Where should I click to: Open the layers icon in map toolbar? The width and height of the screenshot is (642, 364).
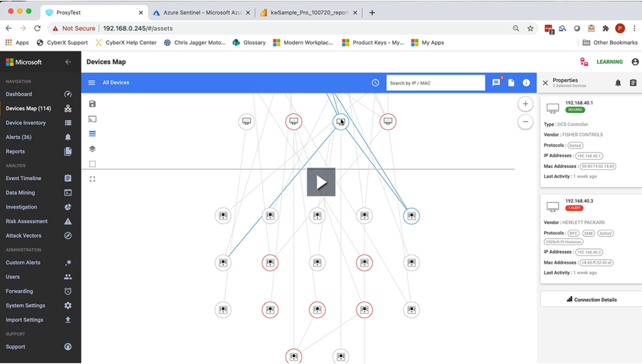(92, 149)
